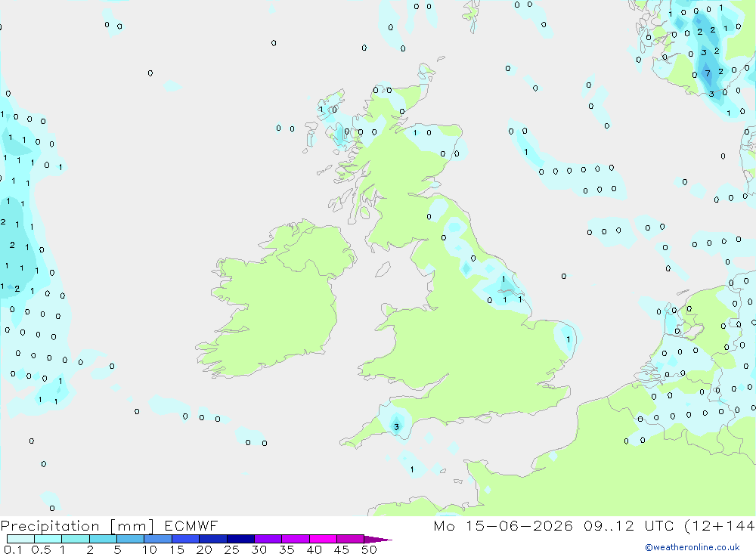Click the ECMWF model label

click(191, 525)
